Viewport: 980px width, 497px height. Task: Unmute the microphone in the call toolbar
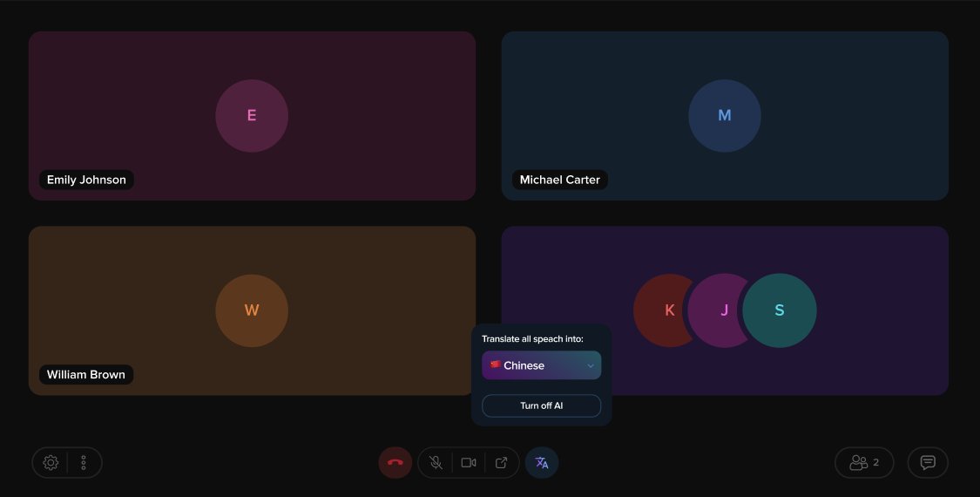coord(436,463)
